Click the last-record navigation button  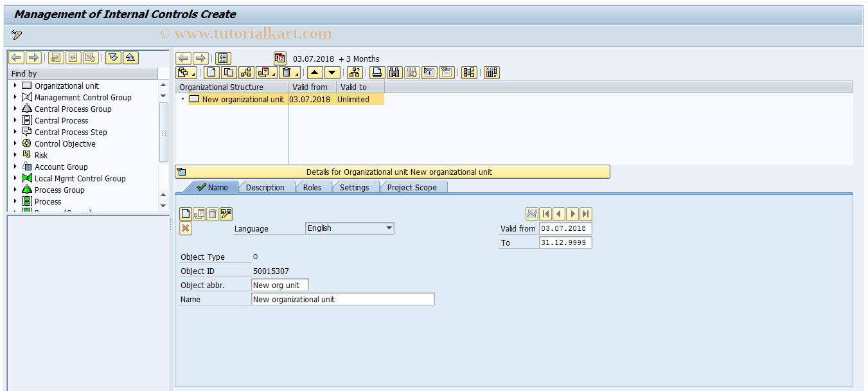[x=586, y=214]
